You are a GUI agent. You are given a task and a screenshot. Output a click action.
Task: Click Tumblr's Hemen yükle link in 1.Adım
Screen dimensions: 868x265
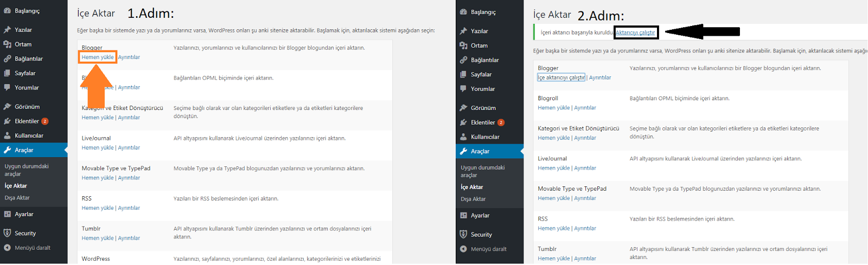point(98,238)
